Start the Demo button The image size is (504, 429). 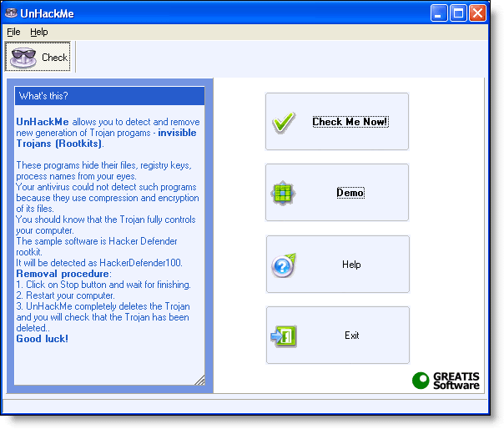tap(337, 192)
